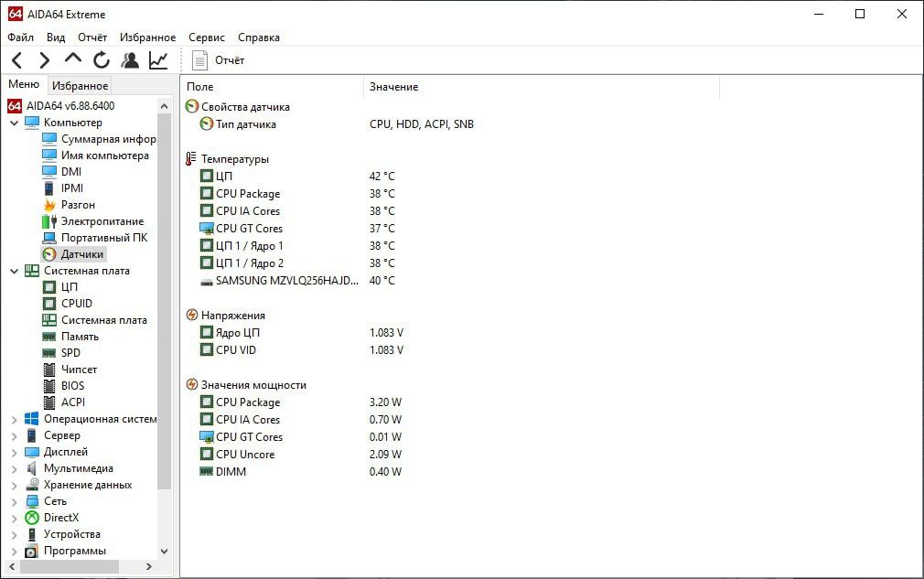Open the ACPI tree item
The width and height of the screenshot is (924, 579).
click(64, 402)
